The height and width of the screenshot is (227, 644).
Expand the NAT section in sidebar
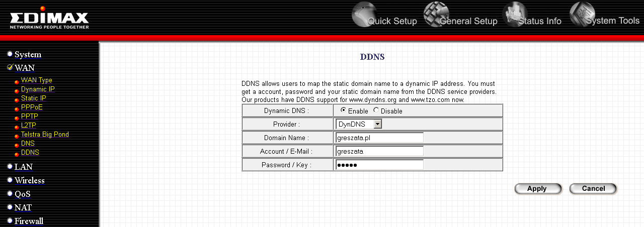point(23,207)
